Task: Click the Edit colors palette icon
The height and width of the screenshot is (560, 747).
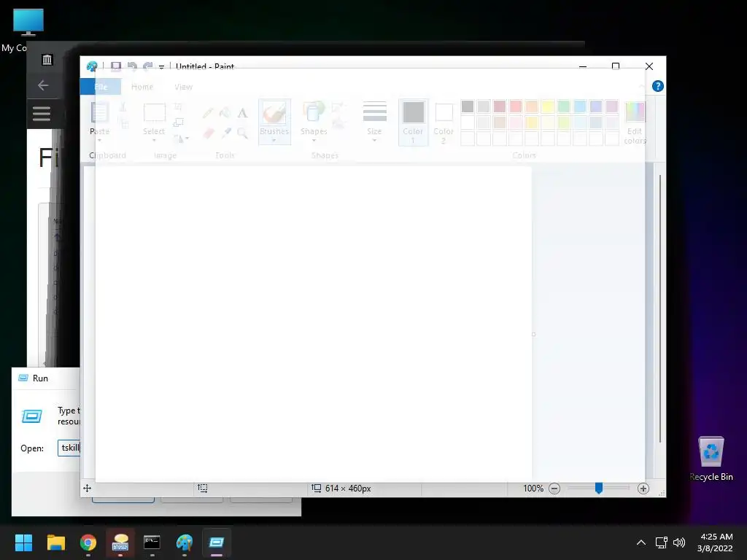Action: click(x=635, y=113)
